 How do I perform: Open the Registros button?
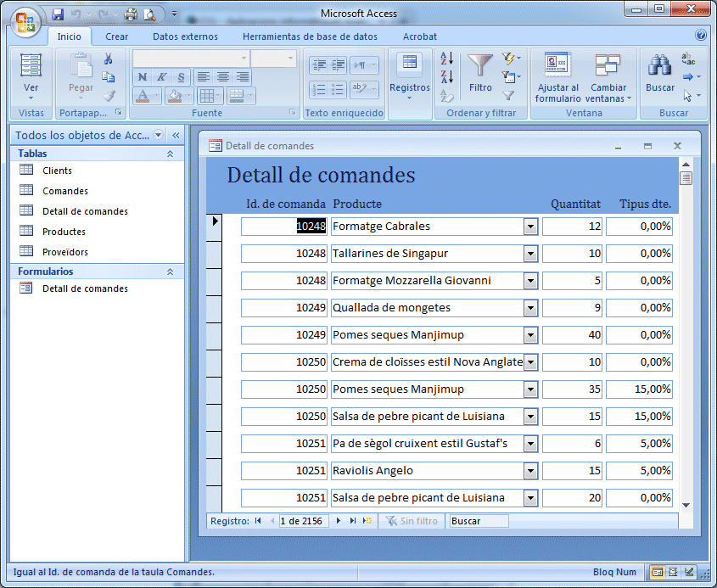point(410,76)
